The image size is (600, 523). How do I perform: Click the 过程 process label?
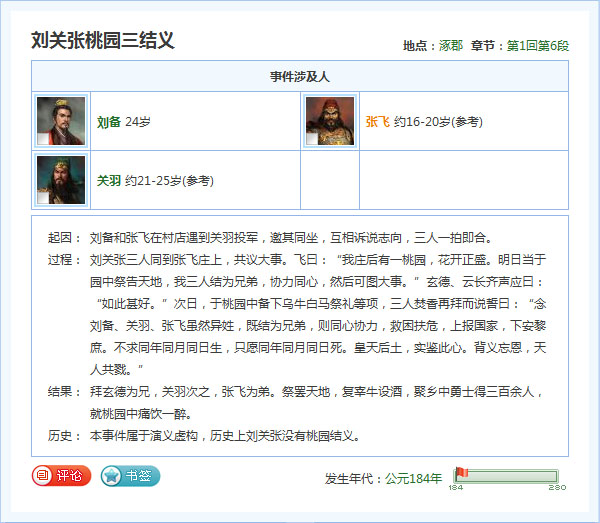tap(60, 260)
